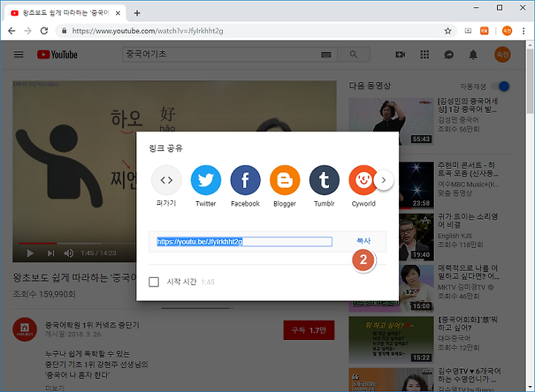535x392 pixels.
Task: Click the YouTube search box
Action: pyautogui.click(x=221, y=54)
